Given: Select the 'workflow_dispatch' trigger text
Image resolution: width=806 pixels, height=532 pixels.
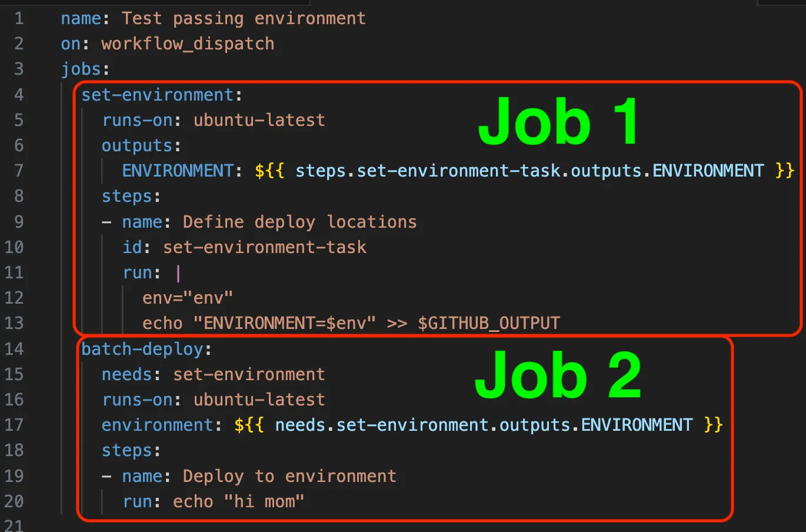Looking at the screenshot, I should (x=187, y=44).
